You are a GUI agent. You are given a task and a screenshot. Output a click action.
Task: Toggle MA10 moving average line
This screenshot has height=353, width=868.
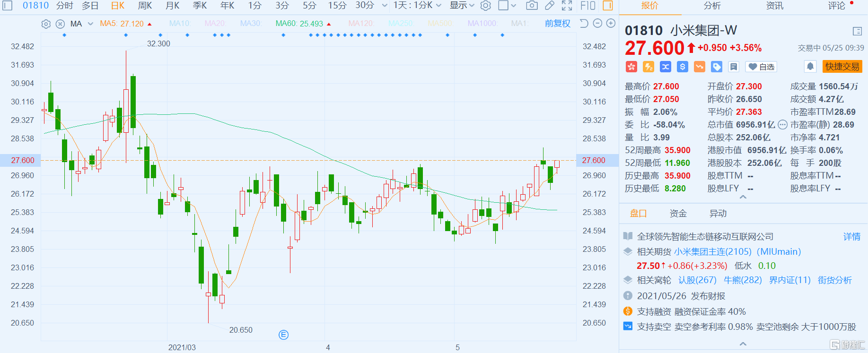tap(180, 24)
